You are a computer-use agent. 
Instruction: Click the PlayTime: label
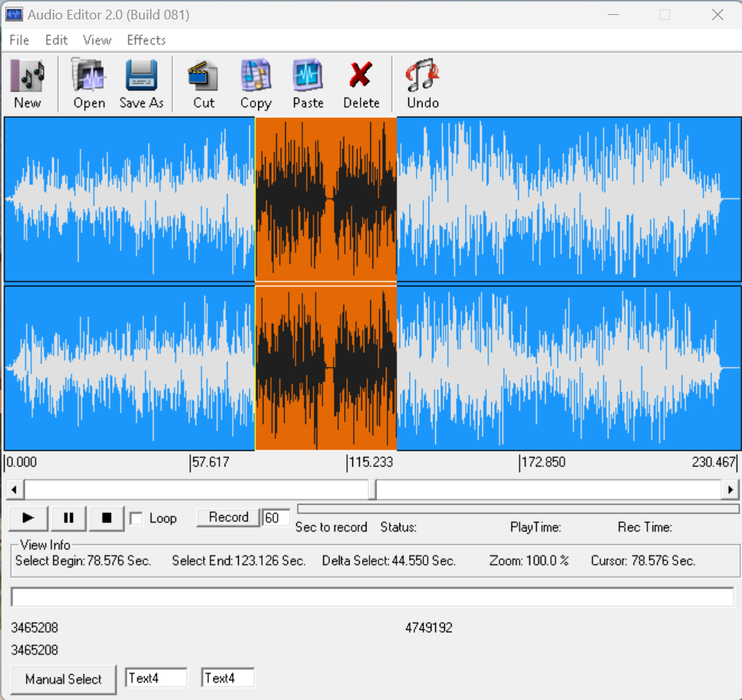(536, 528)
